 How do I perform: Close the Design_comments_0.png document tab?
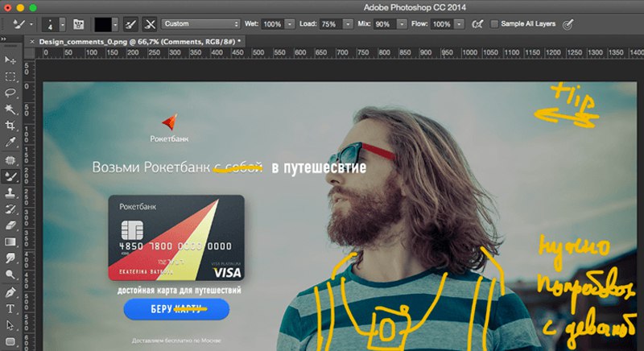31,42
